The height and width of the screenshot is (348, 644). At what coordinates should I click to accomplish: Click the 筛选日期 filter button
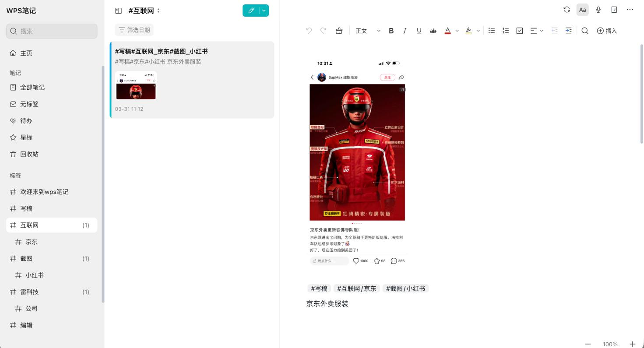tap(134, 30)
